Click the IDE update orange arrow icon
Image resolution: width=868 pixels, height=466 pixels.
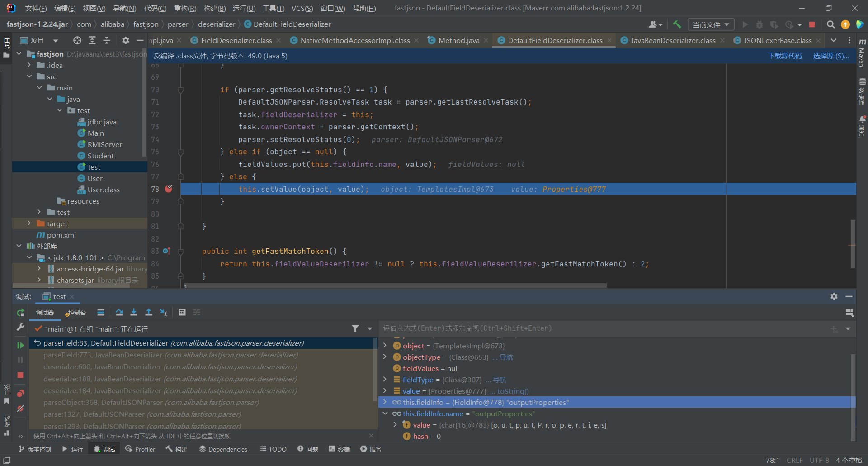click(845, 24)
